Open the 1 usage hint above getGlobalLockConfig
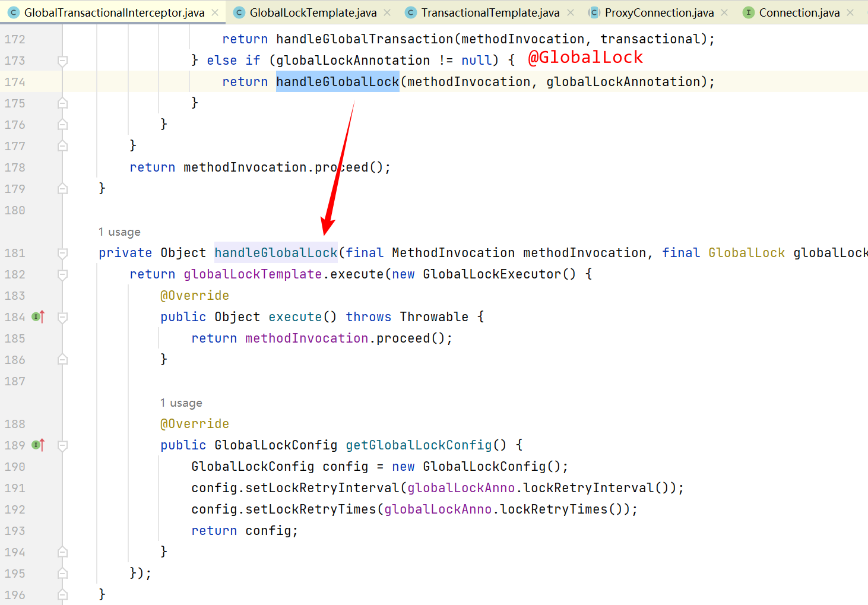 pyautogui.click(x=181, y=403)
